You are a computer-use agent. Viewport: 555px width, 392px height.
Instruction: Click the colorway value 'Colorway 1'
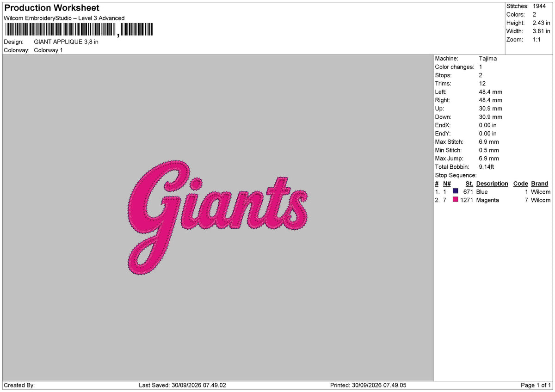(x=49, y=50)
